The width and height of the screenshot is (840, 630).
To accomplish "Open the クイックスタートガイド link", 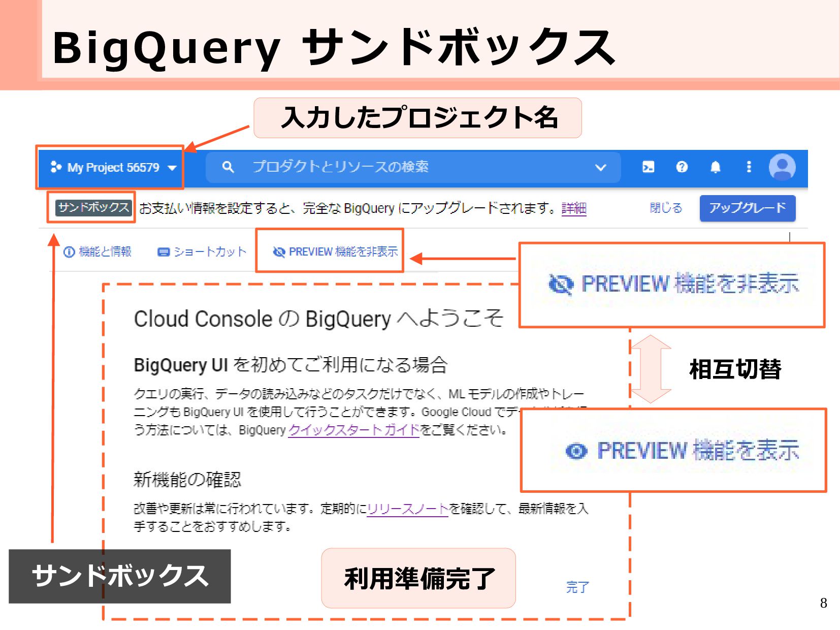I will 354,430.
